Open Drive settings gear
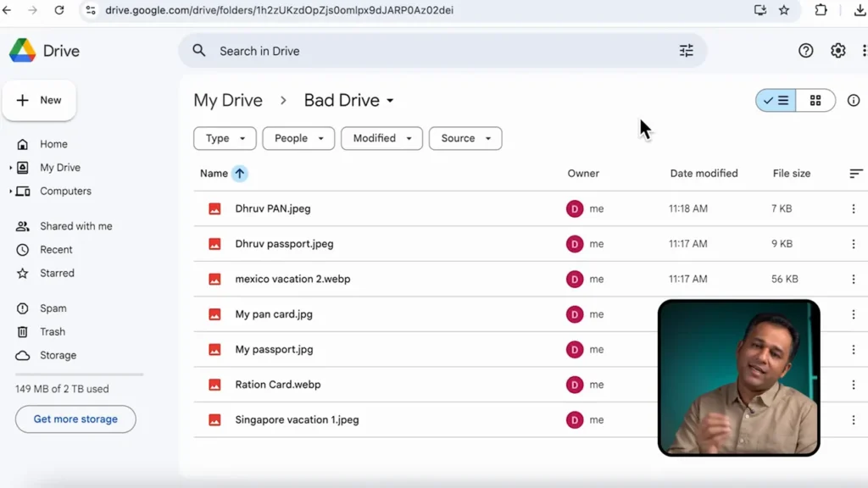This screenshot has height=488, width=868. pyautogui.click(x=837, y=50)
